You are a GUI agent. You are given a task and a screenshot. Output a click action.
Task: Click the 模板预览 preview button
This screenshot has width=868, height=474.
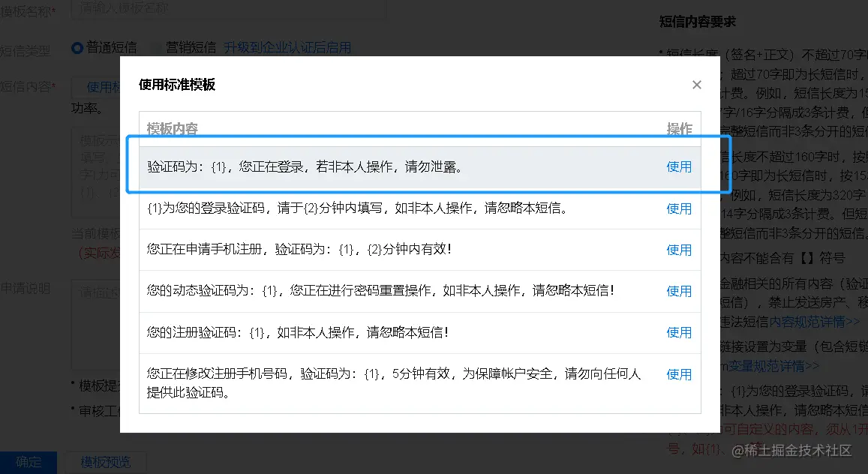[105, 463]
